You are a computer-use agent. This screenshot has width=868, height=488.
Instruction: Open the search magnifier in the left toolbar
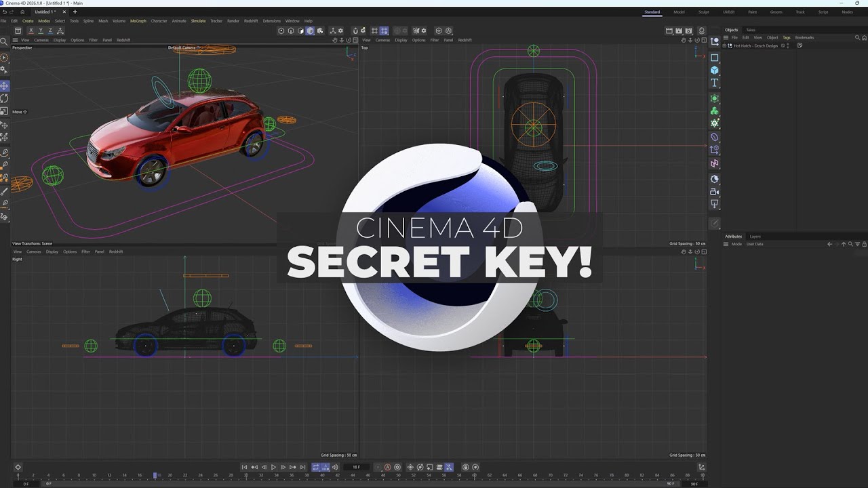4,42
